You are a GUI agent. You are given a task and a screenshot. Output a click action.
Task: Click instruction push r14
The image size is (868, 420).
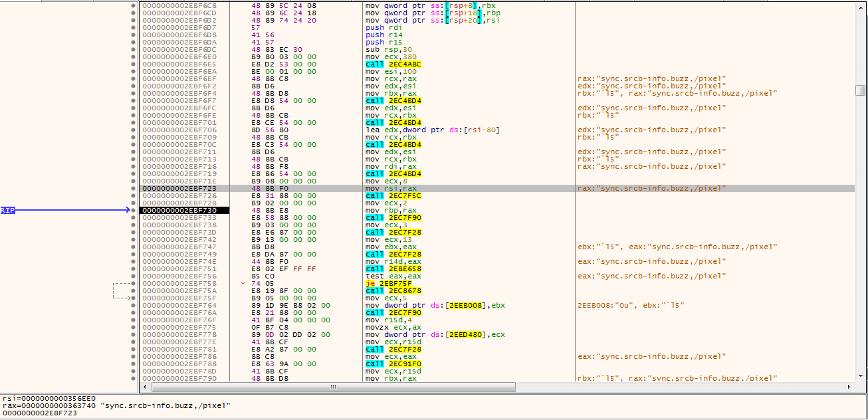click(x=384, y=35)
